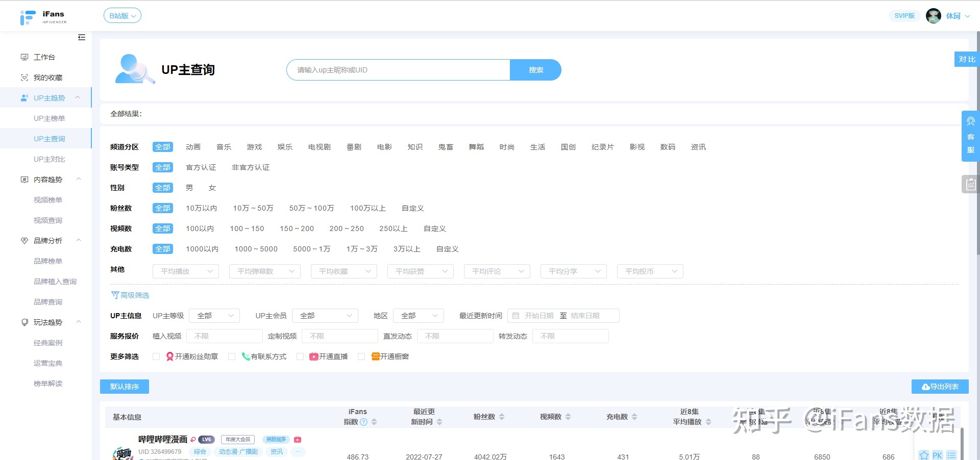Image resolution: width=980 pixels, height=460 pixels.
Task: Click the list detail icon for 哔哩哔哩漫画
Action: 951,455
